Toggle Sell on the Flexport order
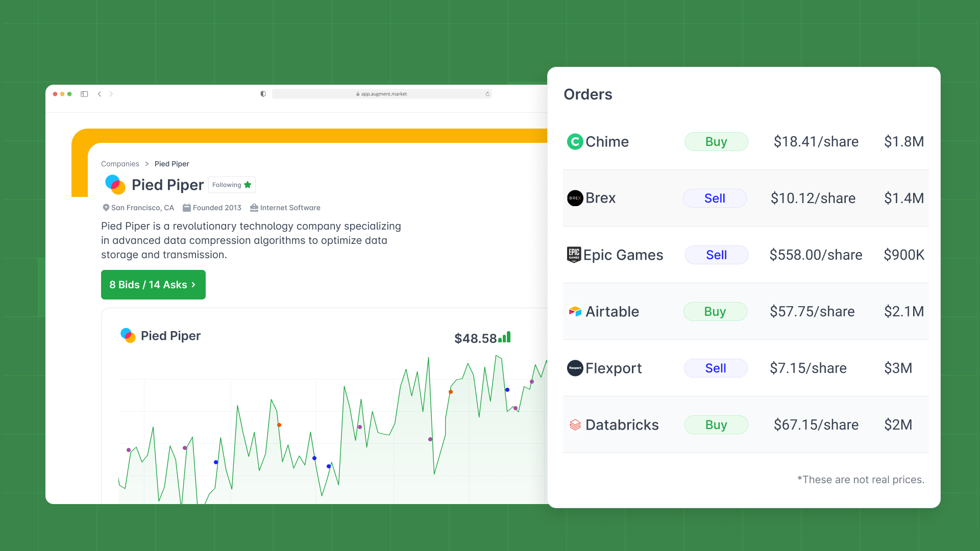The image size is (980, 551). (715, 368)
